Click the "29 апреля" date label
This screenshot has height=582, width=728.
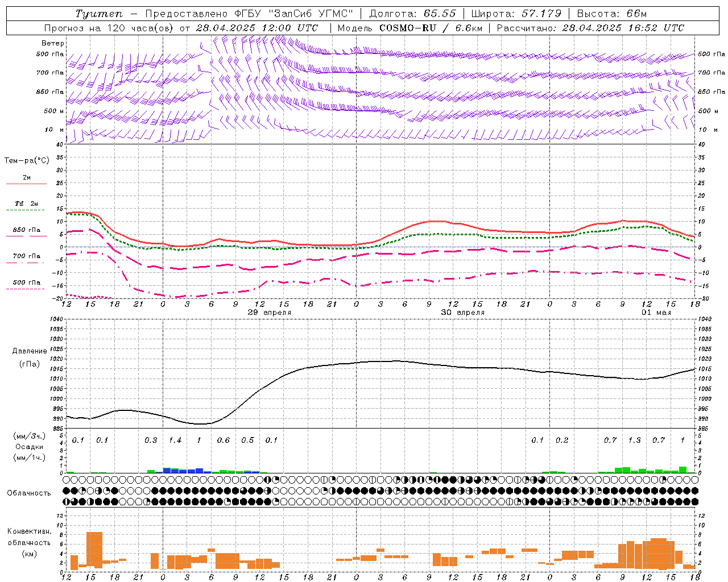[x=270, y=313]
